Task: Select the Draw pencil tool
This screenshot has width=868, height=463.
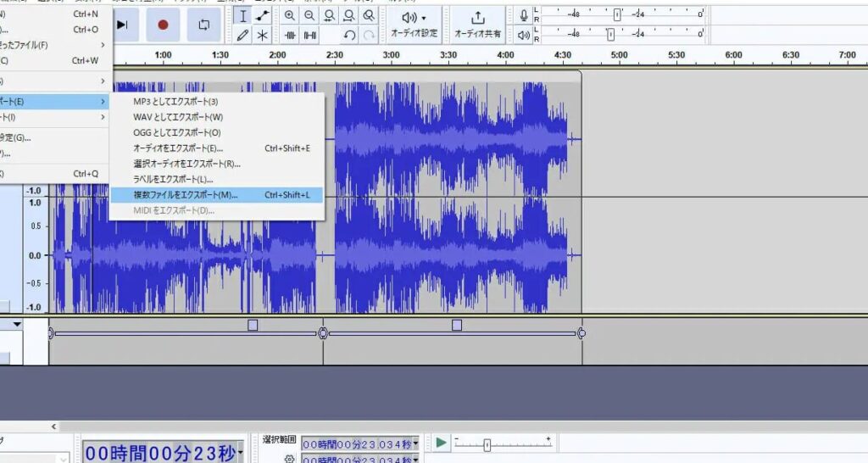Action: (x=243, y=36)
